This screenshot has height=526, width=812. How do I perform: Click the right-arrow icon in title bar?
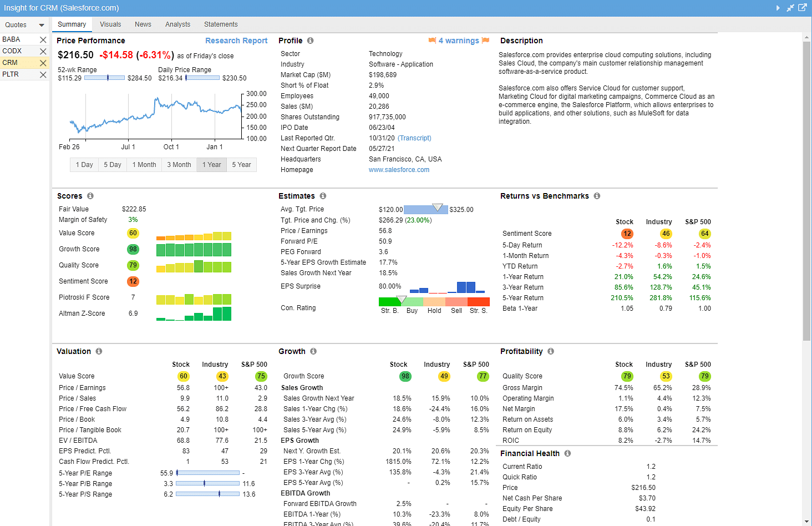(x=778, y=8)
